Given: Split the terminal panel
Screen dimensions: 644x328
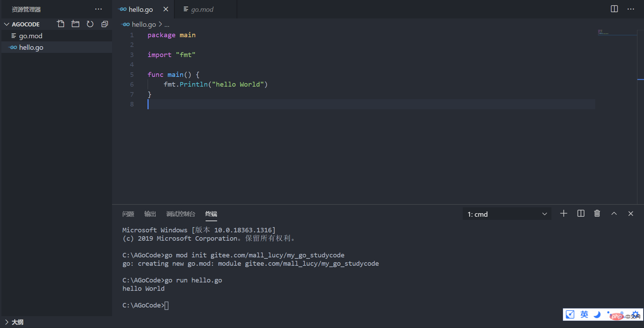Looking at the screenshot, I should [x=581, y=214].
